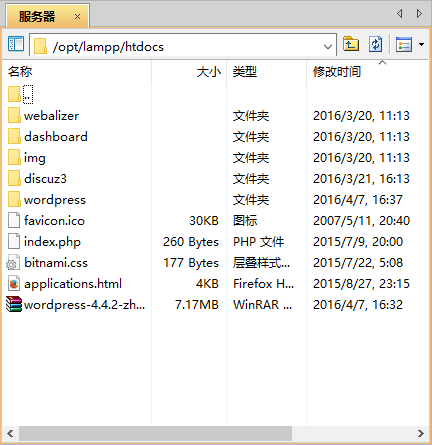The image size is (432, 445).
Task: Select the bitnami.css file icon
Action: 13,263
